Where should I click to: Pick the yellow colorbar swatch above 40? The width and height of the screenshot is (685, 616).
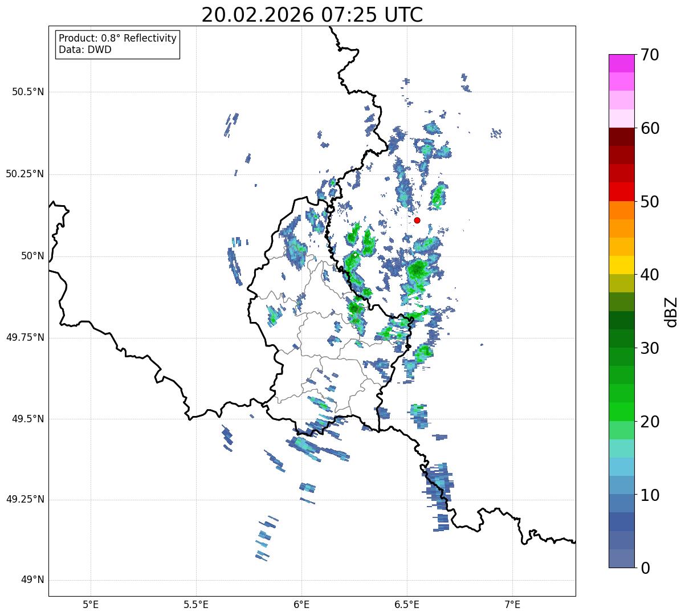coord(622,265)
